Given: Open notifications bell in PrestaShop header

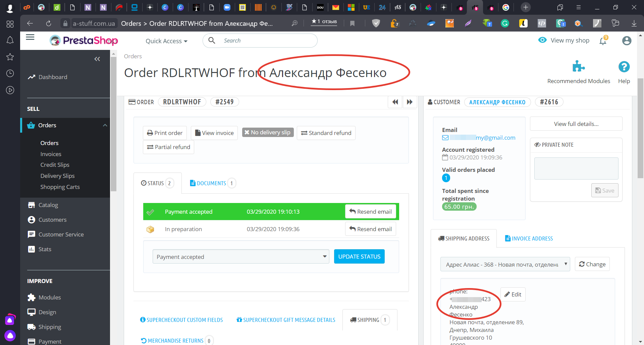Looking at the screenshot, I should 603,41.
